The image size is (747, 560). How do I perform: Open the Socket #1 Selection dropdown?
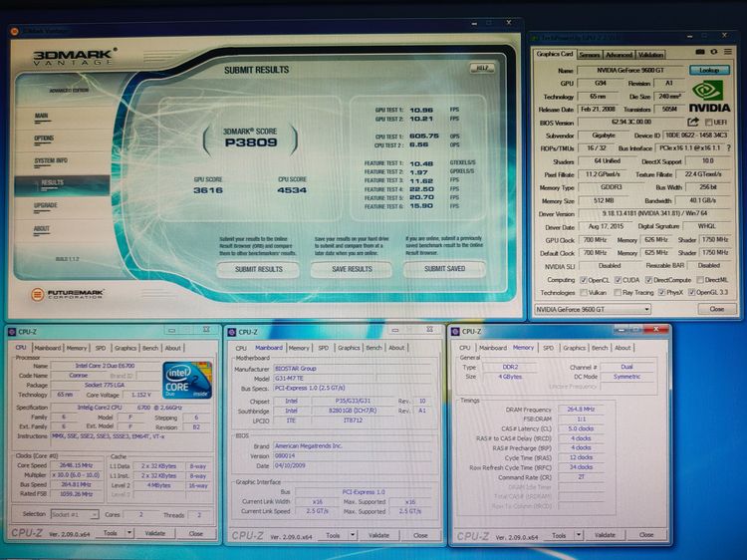(x=75, y=514)
